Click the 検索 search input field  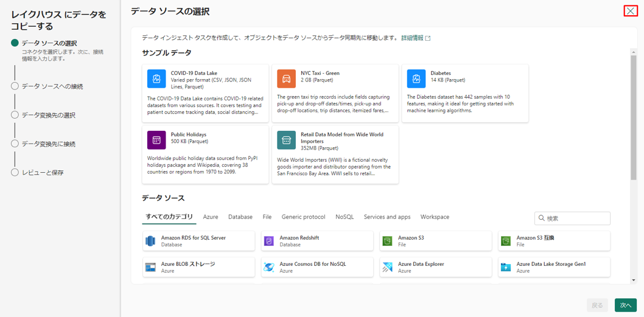pos(576,218)
